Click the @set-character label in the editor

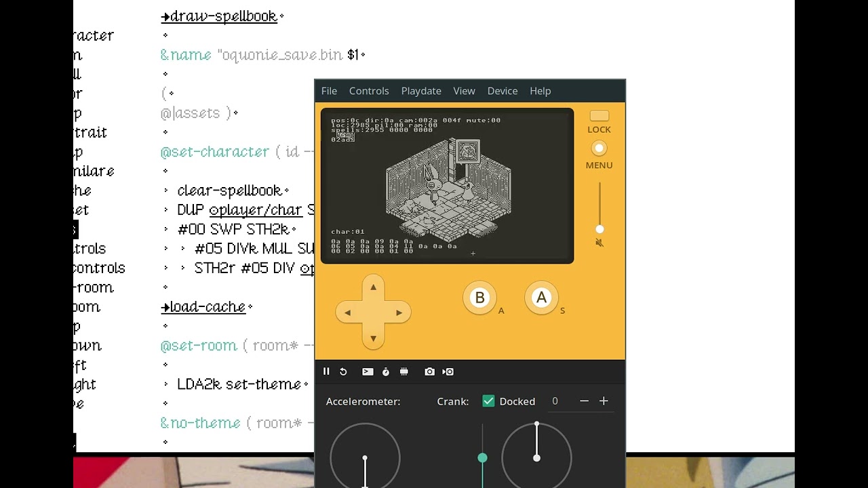tap(215, 152)
